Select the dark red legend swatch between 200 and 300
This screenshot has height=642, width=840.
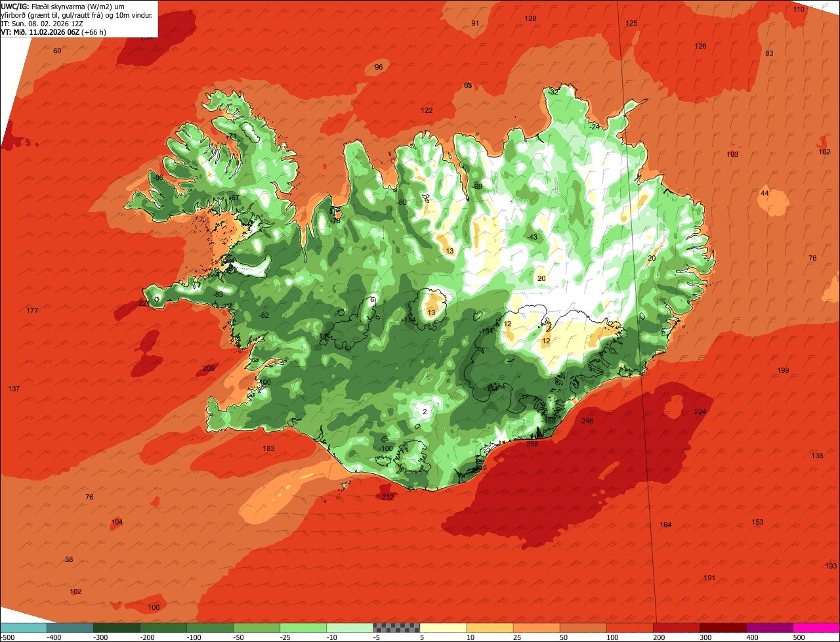(676, 628)
